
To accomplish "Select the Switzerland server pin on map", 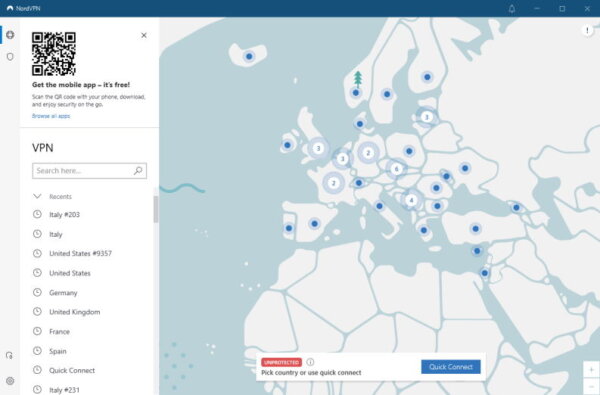I will pos(359,183).
